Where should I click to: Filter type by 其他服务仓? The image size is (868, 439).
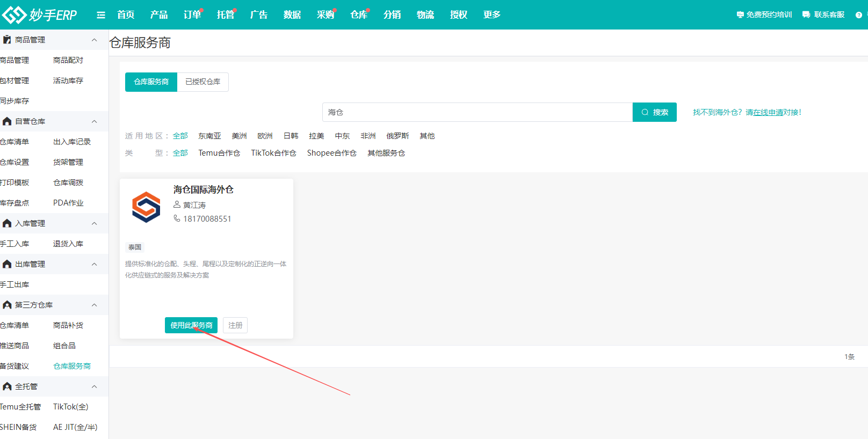(x=386, y=153)
